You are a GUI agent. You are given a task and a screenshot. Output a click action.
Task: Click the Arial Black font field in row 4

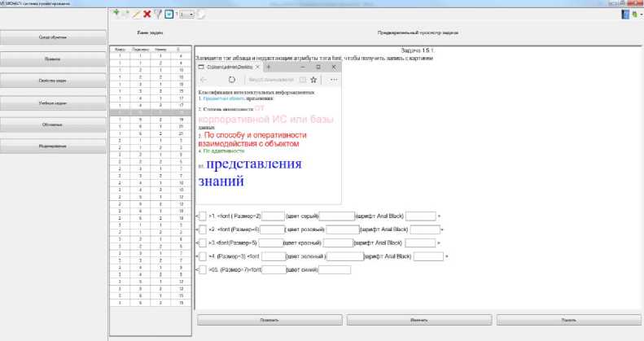click(429, 256)
